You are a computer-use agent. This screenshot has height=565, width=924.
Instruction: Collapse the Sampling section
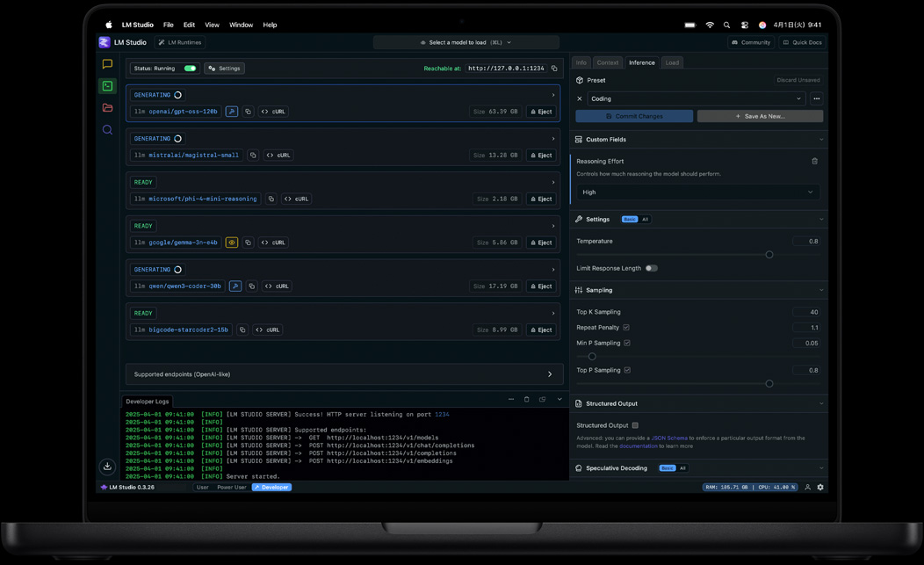click(820, 290)
